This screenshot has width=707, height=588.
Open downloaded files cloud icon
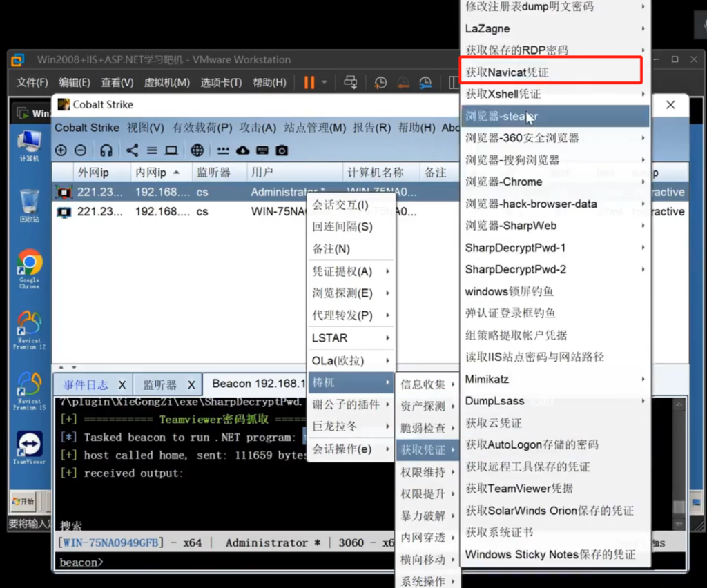(242, 150)
